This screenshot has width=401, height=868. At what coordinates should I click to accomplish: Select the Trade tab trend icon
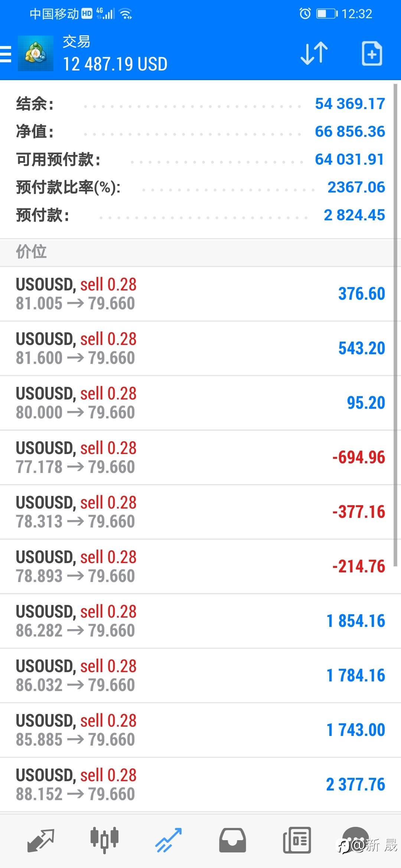click(168, 840)
